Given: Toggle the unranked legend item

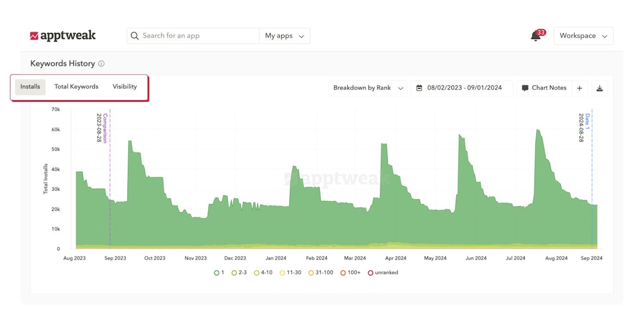Looking at the screenshot, I should [x=383, y=272].
